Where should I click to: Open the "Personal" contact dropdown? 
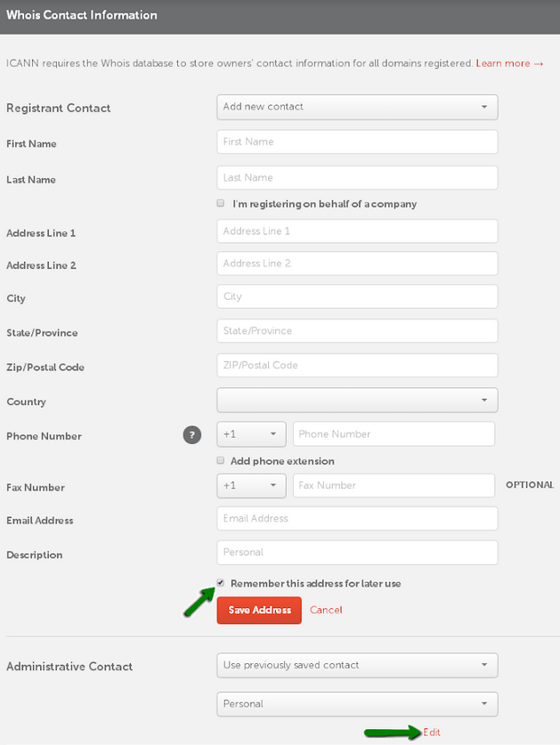pos(356,703)
